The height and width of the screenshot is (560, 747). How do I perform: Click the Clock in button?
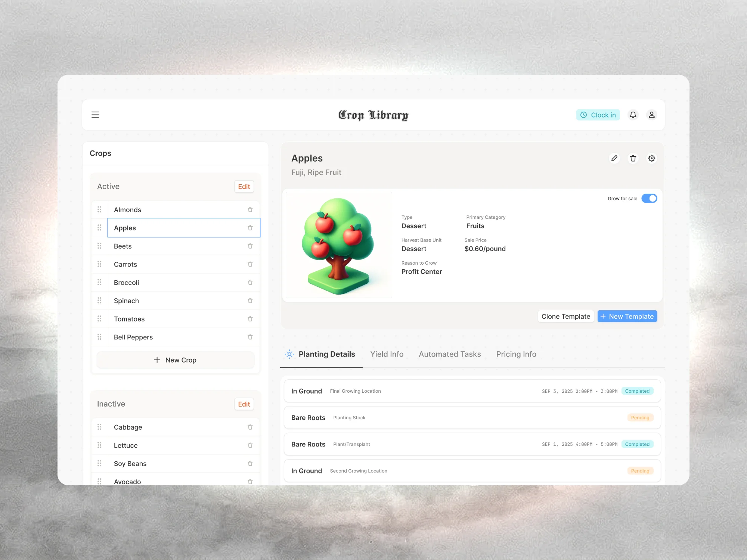coord(598,115)
